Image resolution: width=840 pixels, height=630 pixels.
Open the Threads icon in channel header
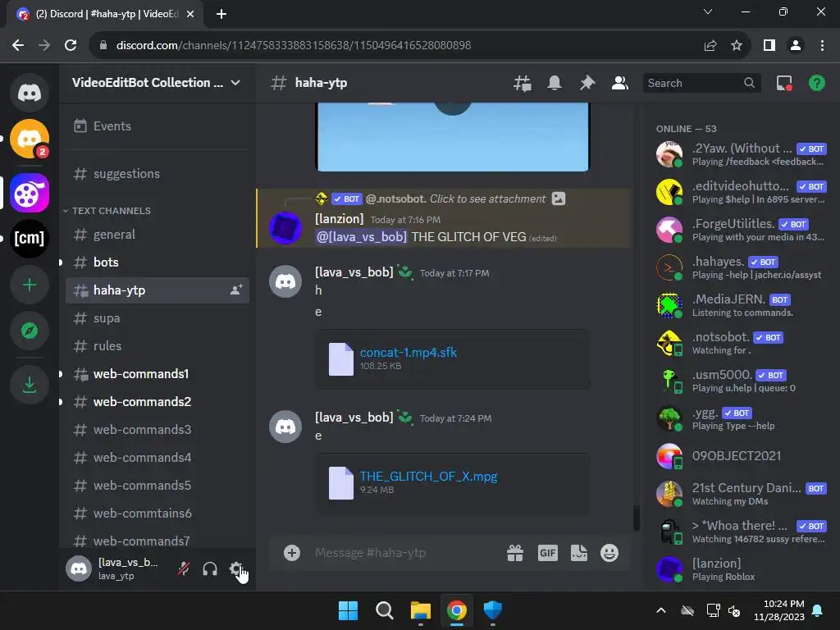[x=522, y=83]
